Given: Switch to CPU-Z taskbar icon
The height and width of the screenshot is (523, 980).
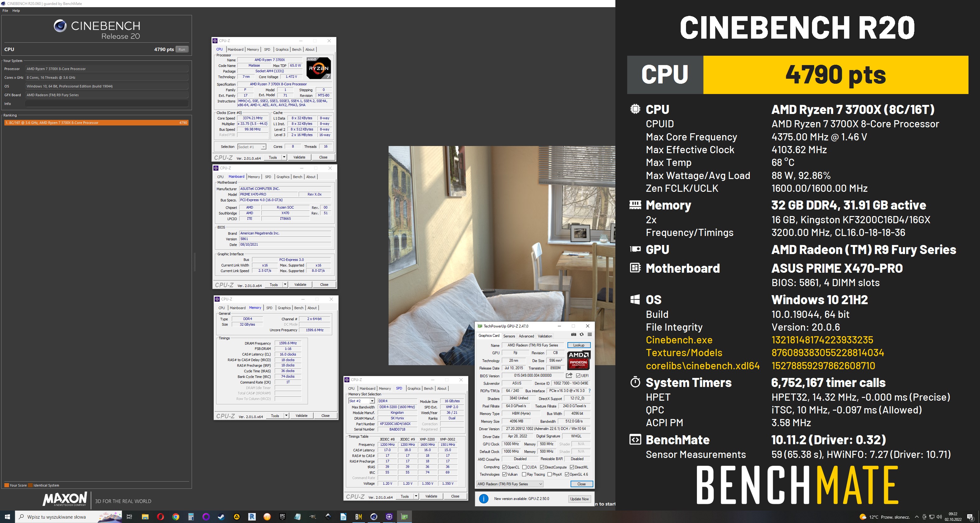Looking at the screenshot, I should 389,516.
